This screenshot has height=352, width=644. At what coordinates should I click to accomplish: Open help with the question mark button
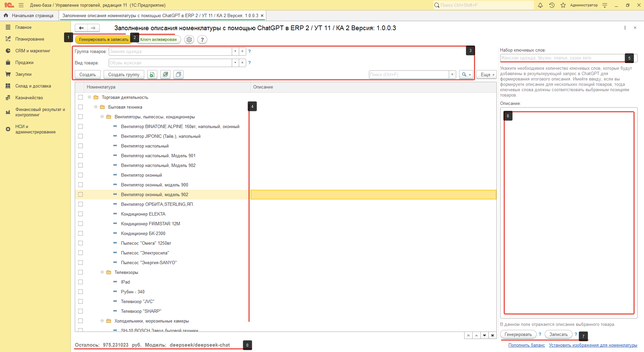202,40
